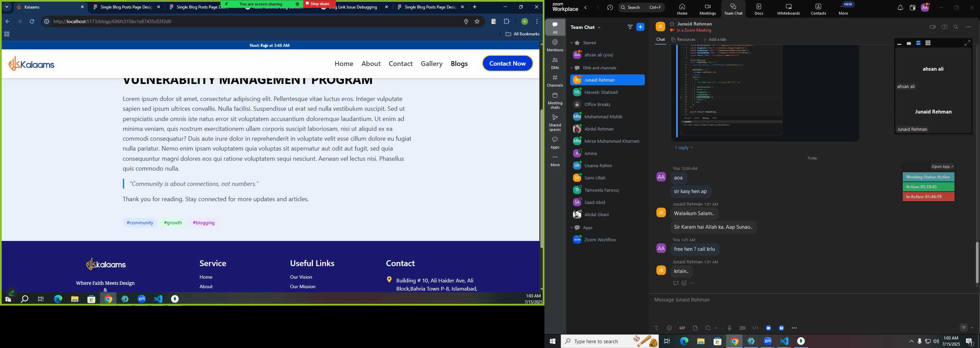Expand the floating video panel to fullscreen
Viewport: 980px width, 348px height.
[x=967, y=43]
